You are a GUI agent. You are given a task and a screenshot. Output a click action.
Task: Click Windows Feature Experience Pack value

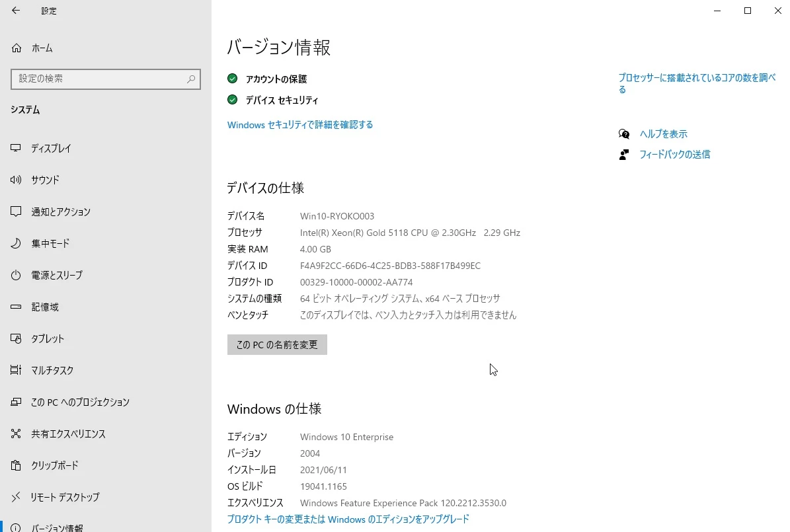point(403,503)
